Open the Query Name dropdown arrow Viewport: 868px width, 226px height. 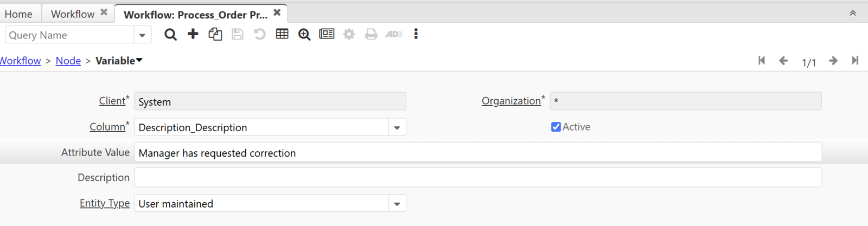tap(142, 35)
